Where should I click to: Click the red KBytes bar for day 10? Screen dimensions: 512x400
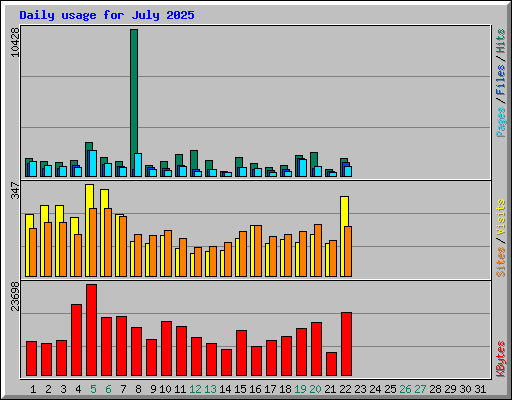click(x=166, y=349)
